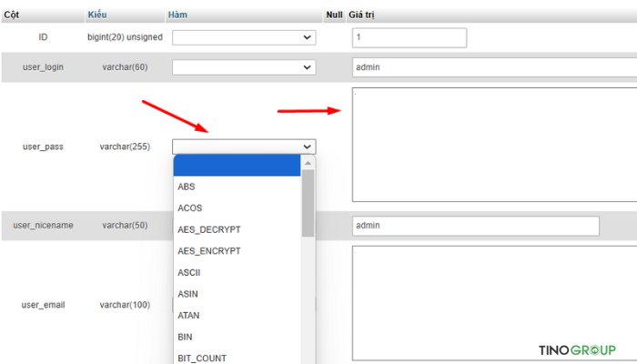Screen dimensions: 637x364
Task: Click the bigint(20) unsigned type text
Action: pos(126,37)
